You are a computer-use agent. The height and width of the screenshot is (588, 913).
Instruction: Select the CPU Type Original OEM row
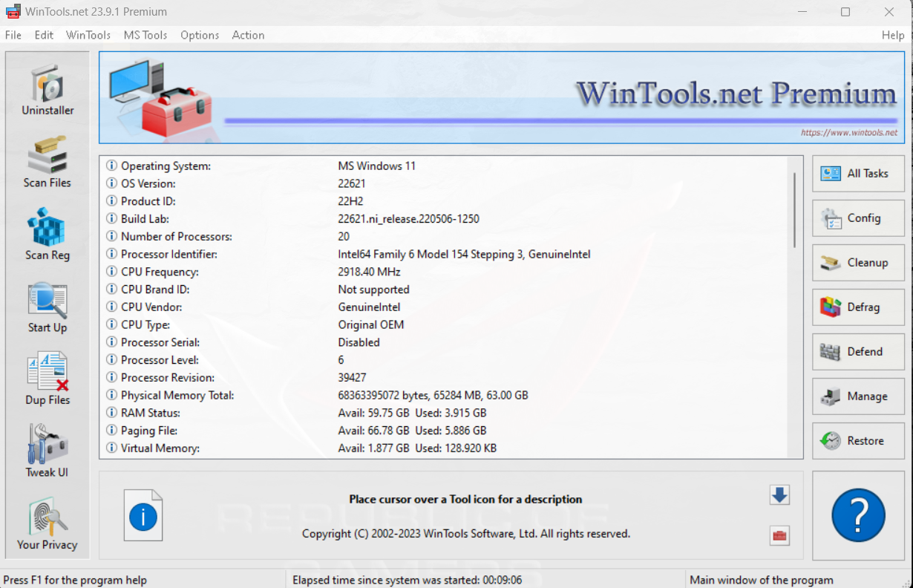tap(444, 325)
